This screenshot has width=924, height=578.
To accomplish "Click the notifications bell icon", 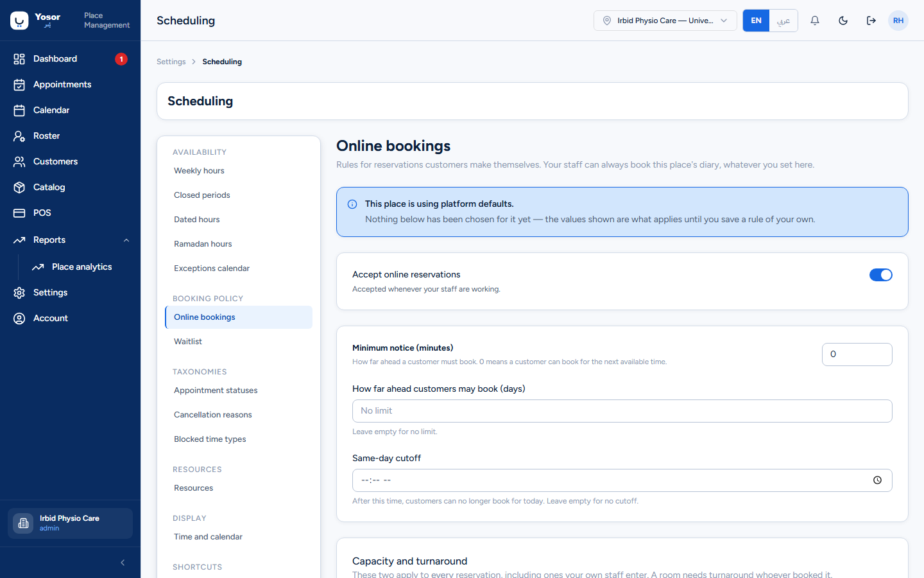I will (x=815, y=21).
